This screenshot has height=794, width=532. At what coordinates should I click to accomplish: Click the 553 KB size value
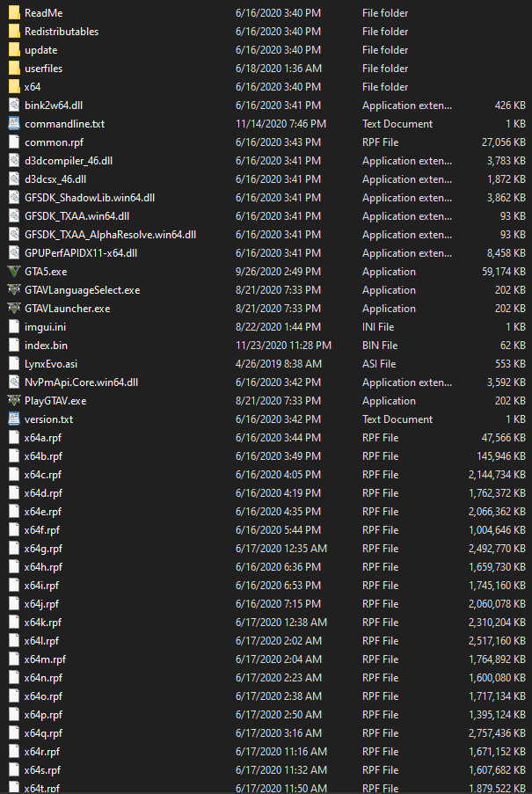pyautogui.click(x=510, y=363)
